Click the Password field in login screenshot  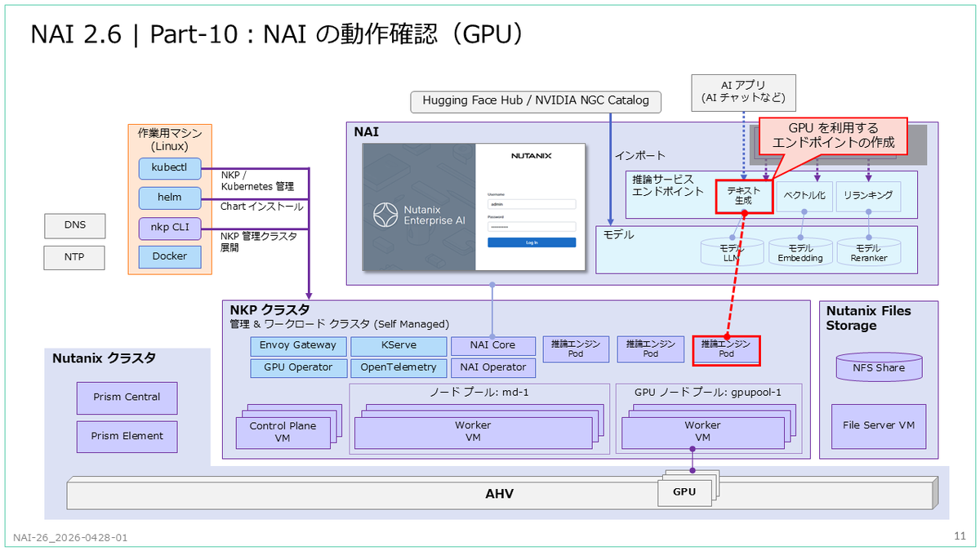pyautogui.click(x=532, y=226)
